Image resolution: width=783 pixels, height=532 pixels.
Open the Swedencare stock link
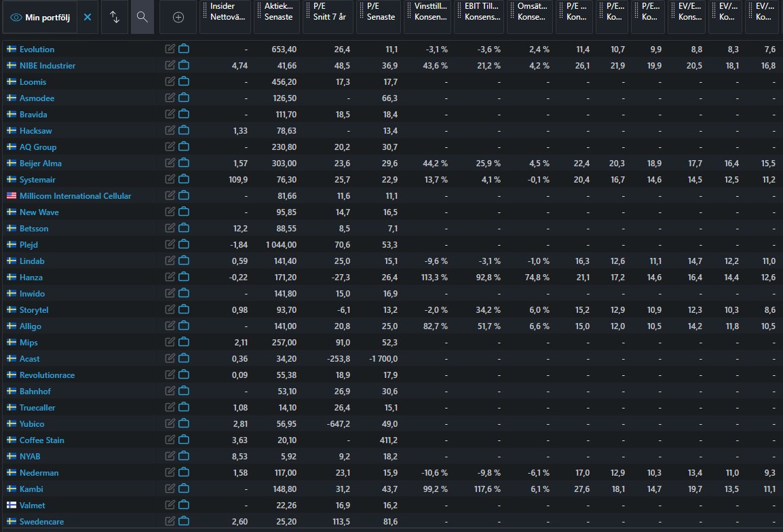[x=41, y=522]
